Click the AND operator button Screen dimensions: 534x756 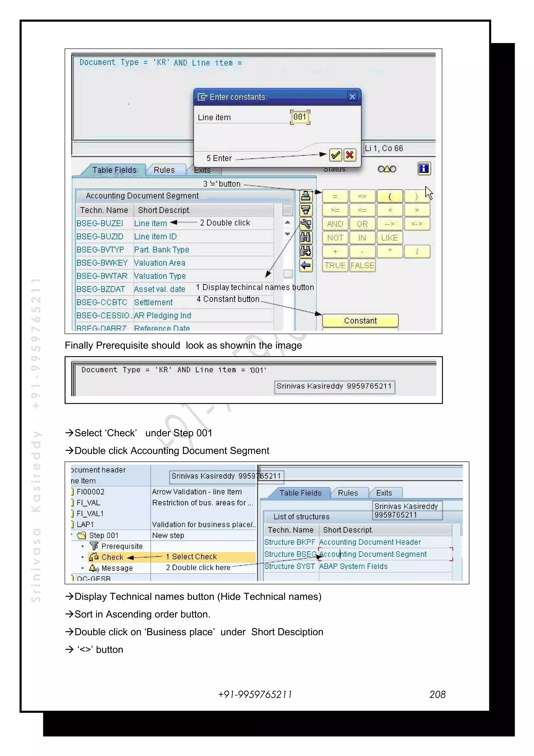(x=335, y=224)
